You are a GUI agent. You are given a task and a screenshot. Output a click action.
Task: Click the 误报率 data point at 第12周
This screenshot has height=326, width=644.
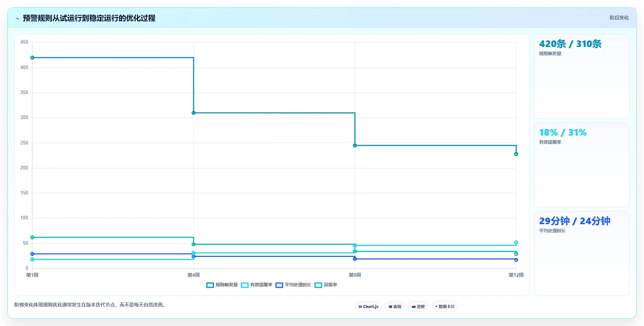tap(516, 254)
